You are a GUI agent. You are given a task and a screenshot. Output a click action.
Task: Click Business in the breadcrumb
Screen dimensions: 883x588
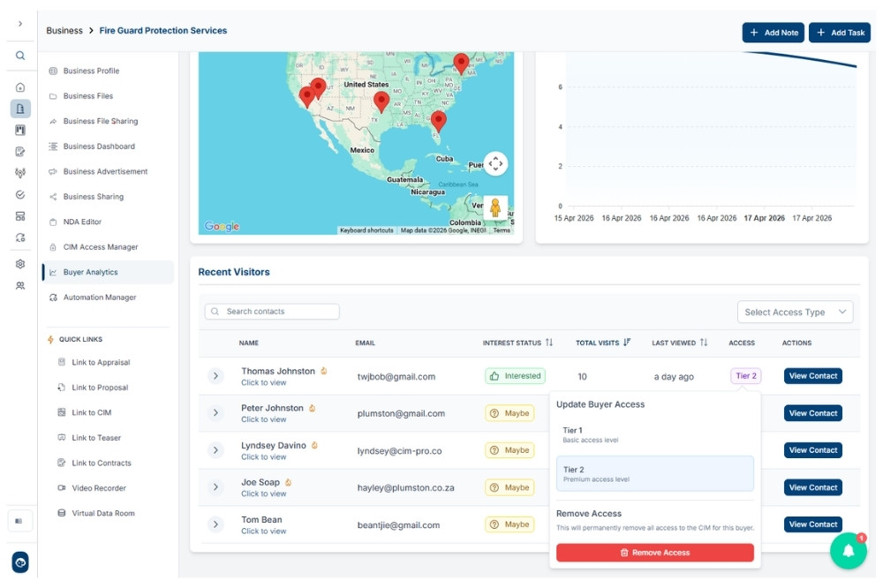click(x=64, y=30)
